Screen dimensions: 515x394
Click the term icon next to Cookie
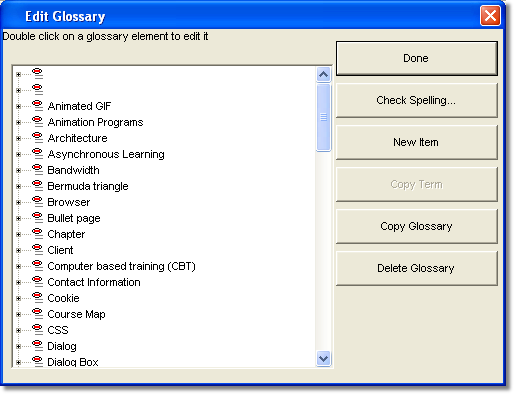[37, 297]
